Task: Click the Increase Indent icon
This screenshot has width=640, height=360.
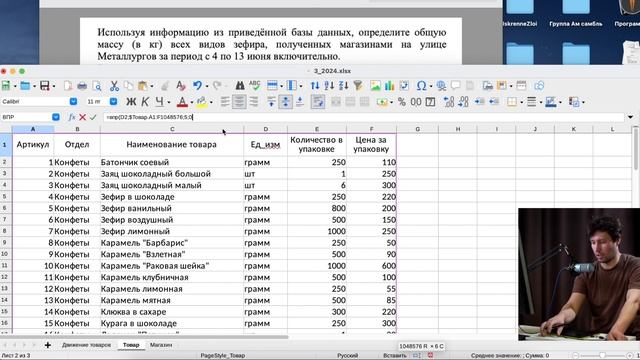Action: [479, 102]
